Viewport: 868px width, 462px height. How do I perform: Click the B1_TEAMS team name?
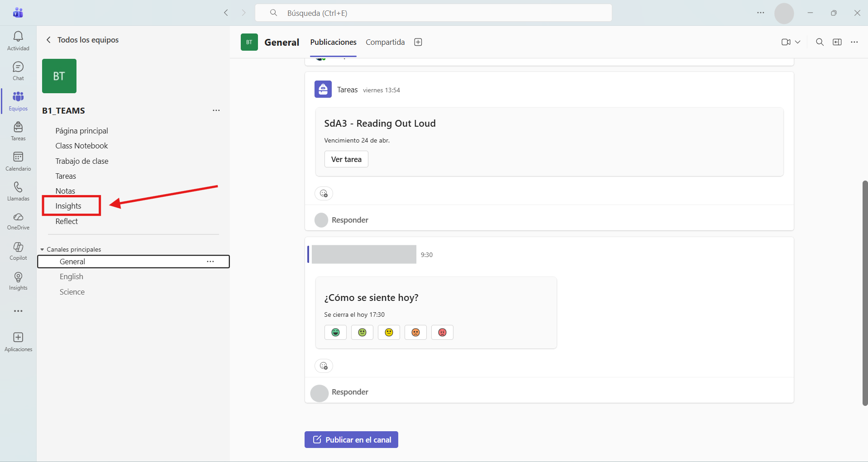point(63,111)
